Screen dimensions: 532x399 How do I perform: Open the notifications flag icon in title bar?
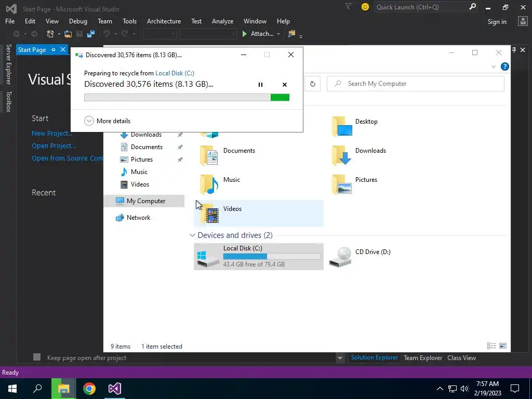[x=348, y=6]
